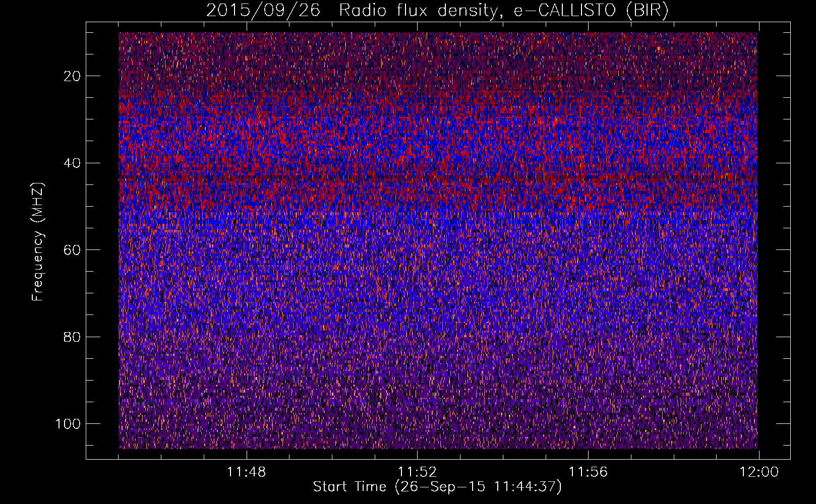Click the frequency tick label '60'
The image size is (816, 504).
click(x=73, y=250)
